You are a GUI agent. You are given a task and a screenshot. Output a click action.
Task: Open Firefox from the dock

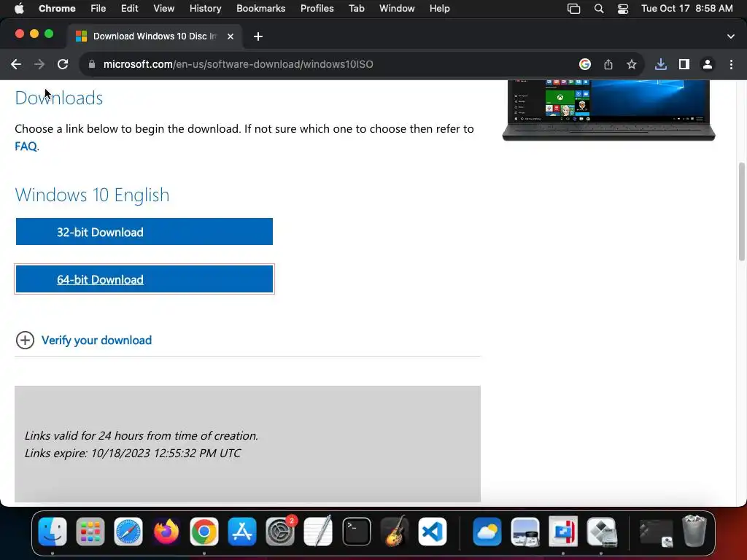tap(166, 532)
